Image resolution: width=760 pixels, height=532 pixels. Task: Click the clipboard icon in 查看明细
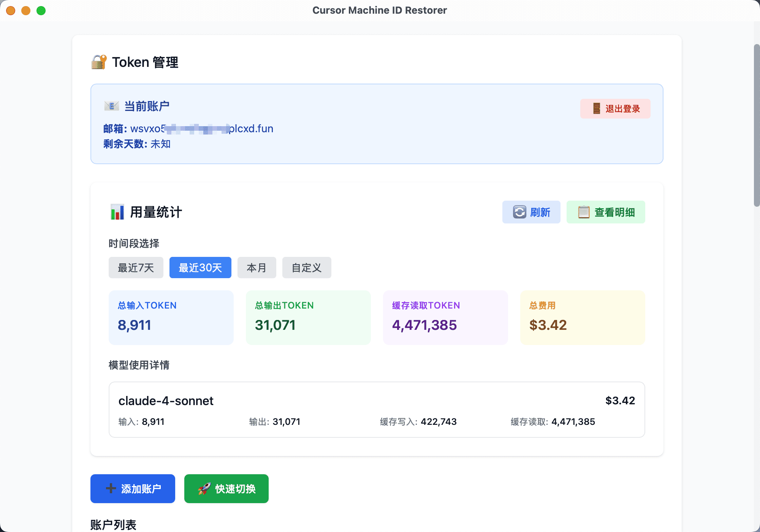click(x=584, y=212)
